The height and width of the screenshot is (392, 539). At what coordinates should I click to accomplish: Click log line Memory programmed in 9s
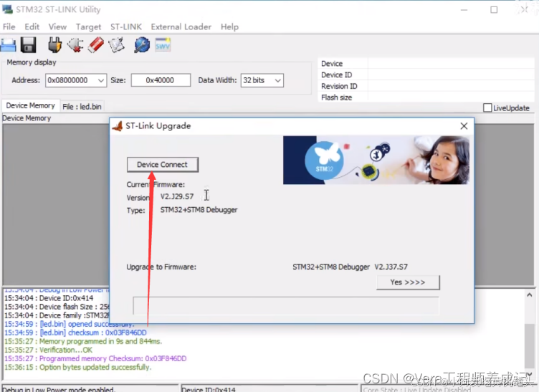(83, 342)
